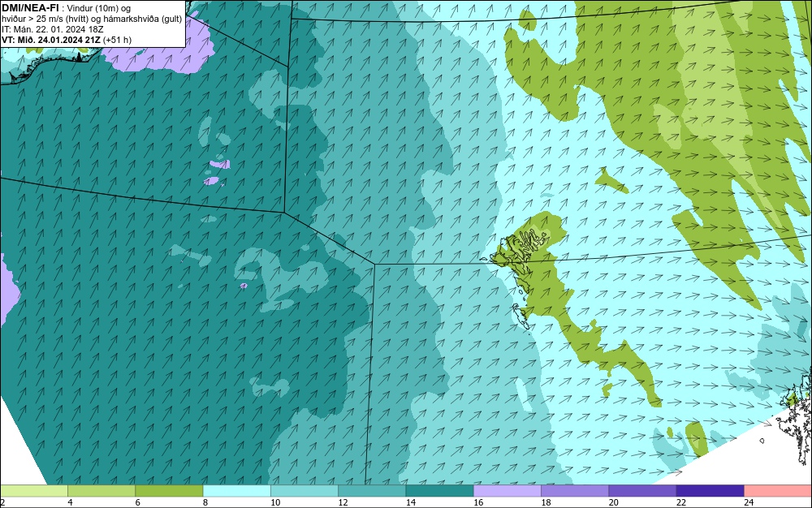
Task: Click the 20–22 m/s violet legend swatch
Action: click(642, 491)
